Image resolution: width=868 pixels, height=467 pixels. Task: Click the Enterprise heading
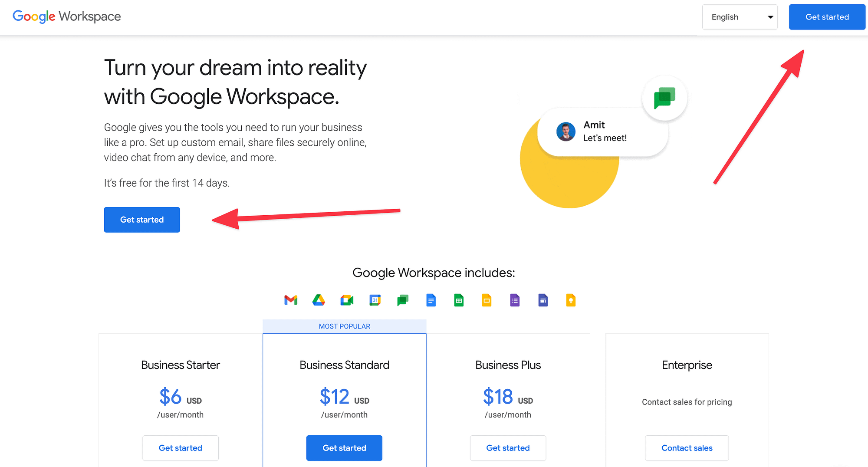[x=687, y=365]
